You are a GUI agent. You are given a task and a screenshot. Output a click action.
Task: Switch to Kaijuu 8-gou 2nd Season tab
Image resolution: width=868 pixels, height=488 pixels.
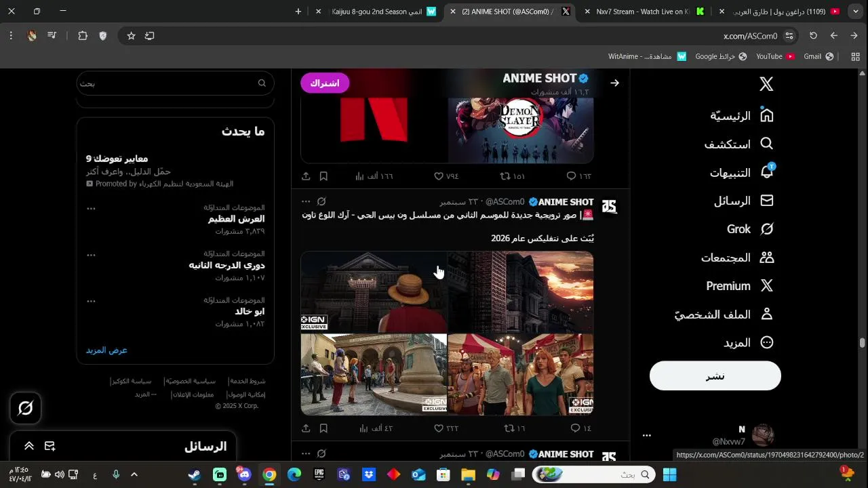pos(376,12)
